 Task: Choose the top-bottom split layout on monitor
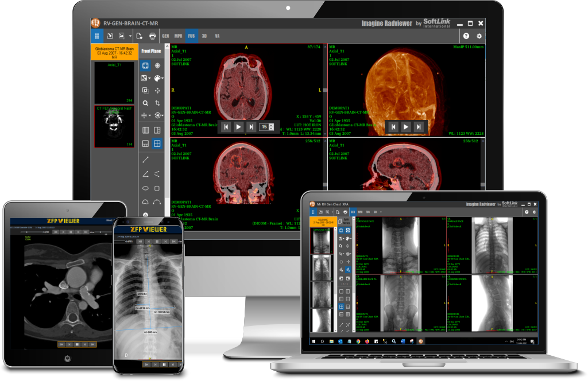point(145,143)
